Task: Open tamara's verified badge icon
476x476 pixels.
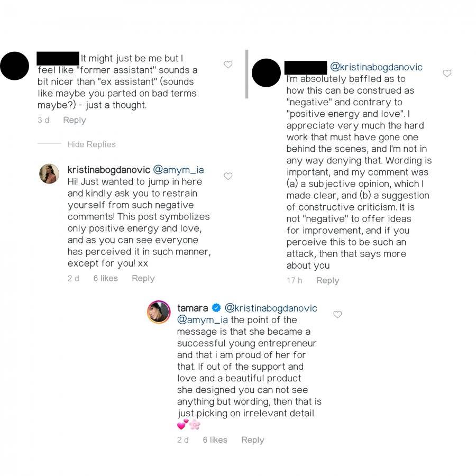Action: point(216,308)
